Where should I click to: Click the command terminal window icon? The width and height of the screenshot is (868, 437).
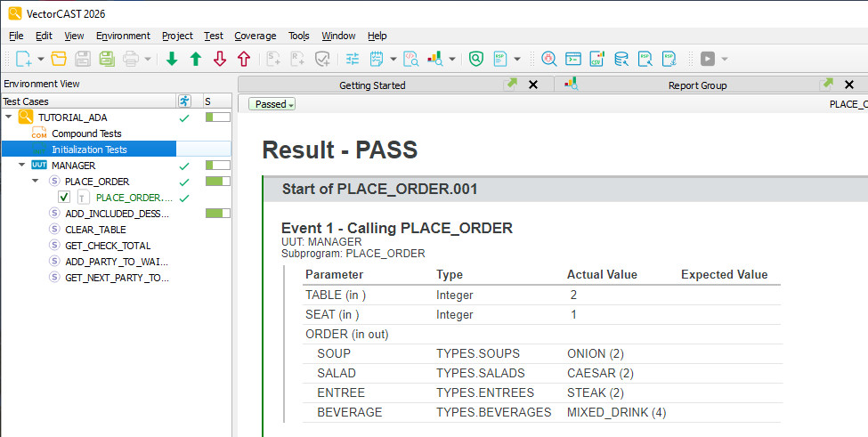[x=573, y=59]
